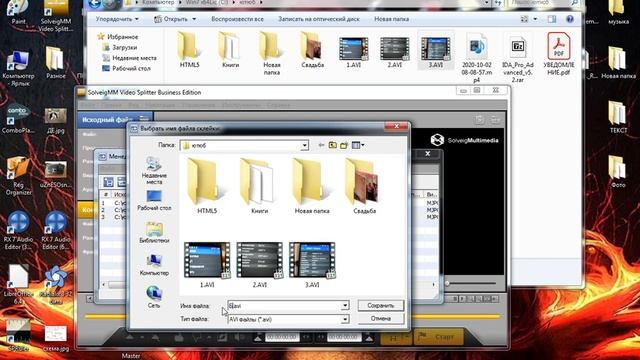Go back using the dialog's back arrow
Viewport: 640px width, 360px height.
[321, 145]
